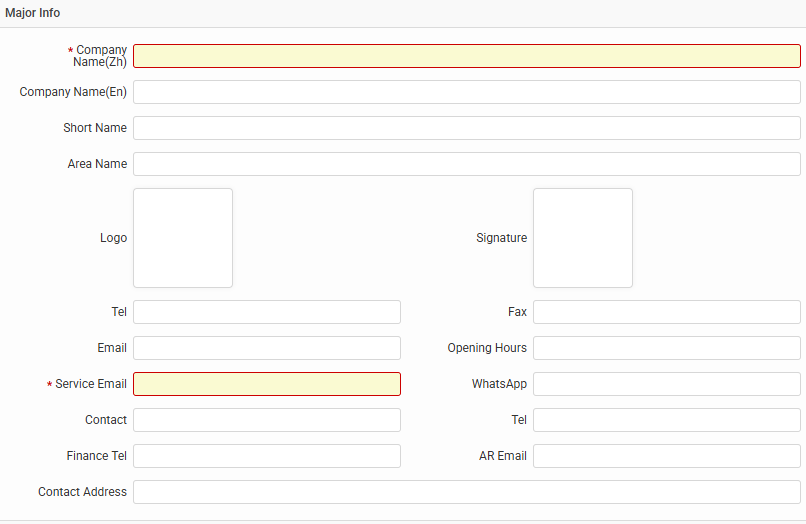Click the Tel field above Email
Screen dimensions: 806x524
tap(267, 312)
